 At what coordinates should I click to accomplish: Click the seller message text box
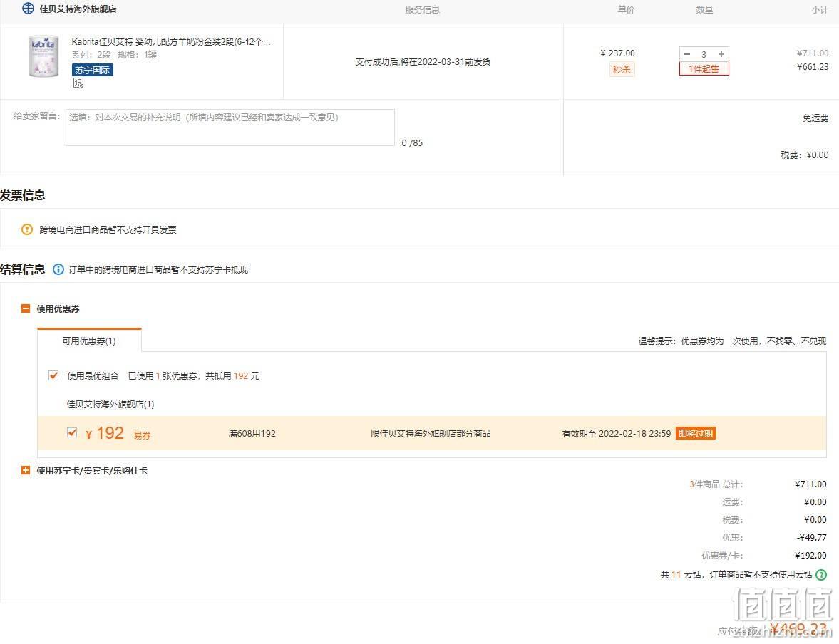click(230, 128)
